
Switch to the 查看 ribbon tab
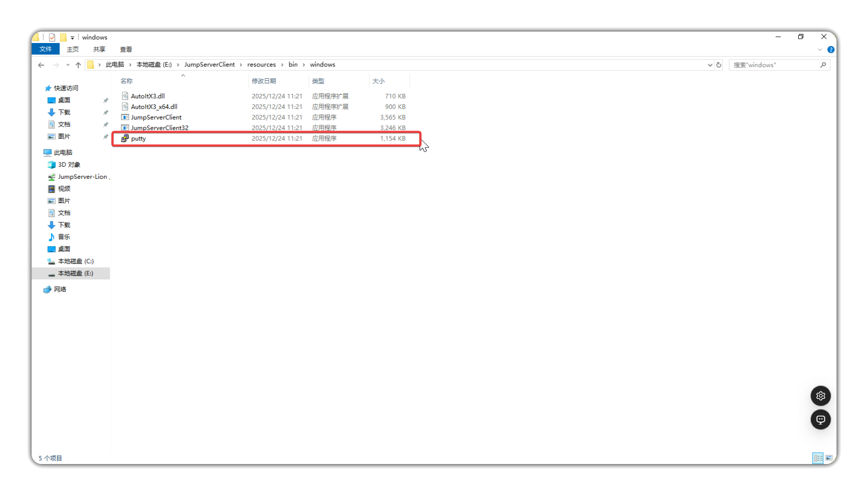pyautogui.click(x=126, y=49)
